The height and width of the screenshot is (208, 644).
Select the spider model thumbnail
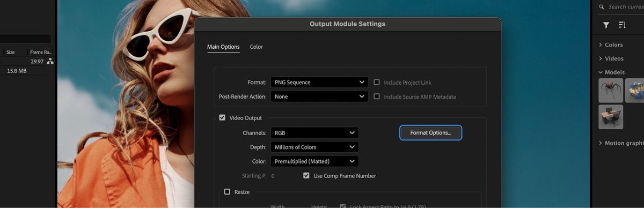click(x=611, y=91)
